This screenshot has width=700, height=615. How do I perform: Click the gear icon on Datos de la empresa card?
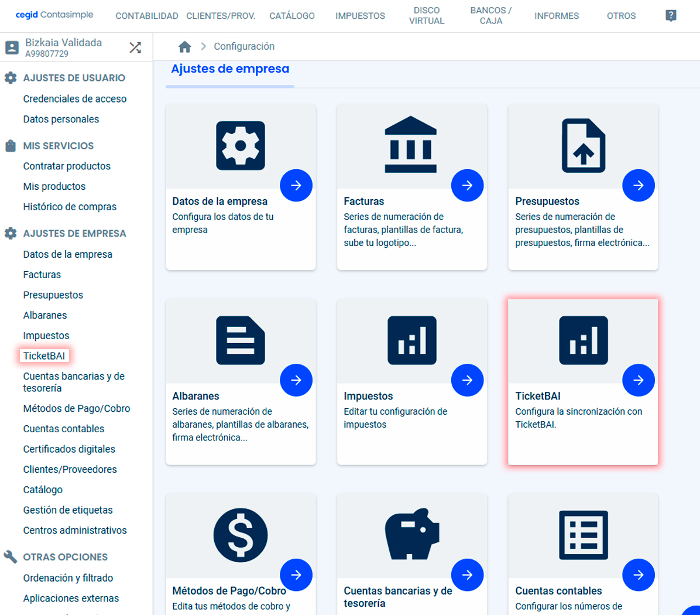point(241,146)
